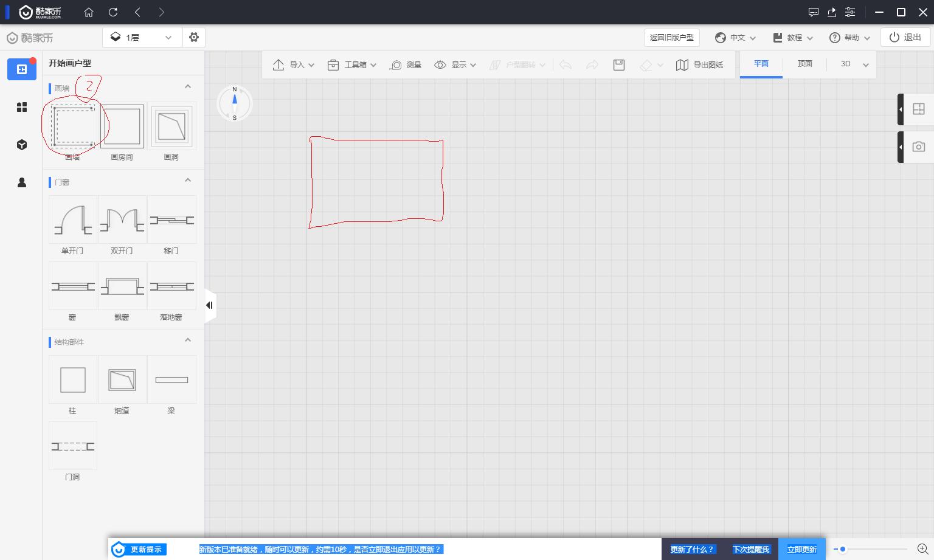Select the 画房间 draw room tool
The image size is (934, 560).
point(122,126)
